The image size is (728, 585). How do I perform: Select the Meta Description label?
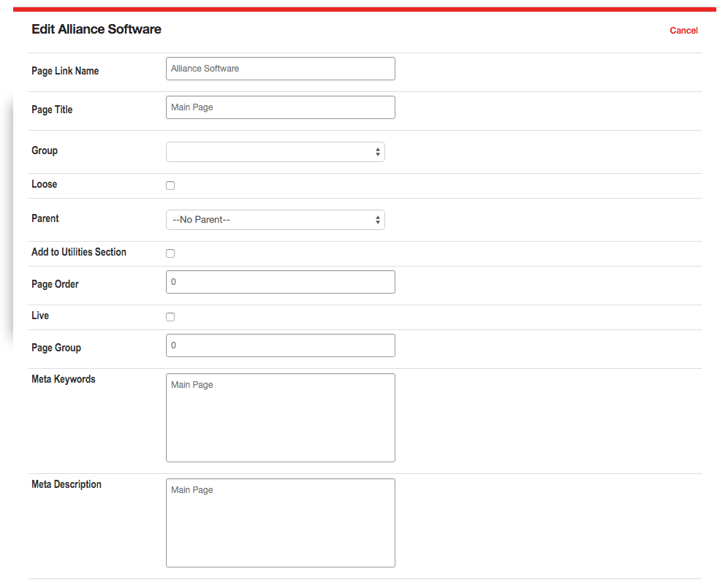pyautogui.click(x=67, y=484)
